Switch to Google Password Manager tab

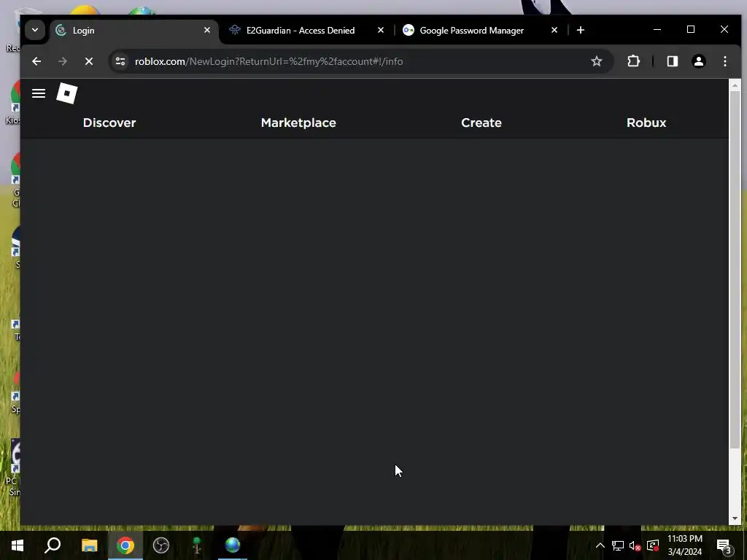tap(481, 31)
